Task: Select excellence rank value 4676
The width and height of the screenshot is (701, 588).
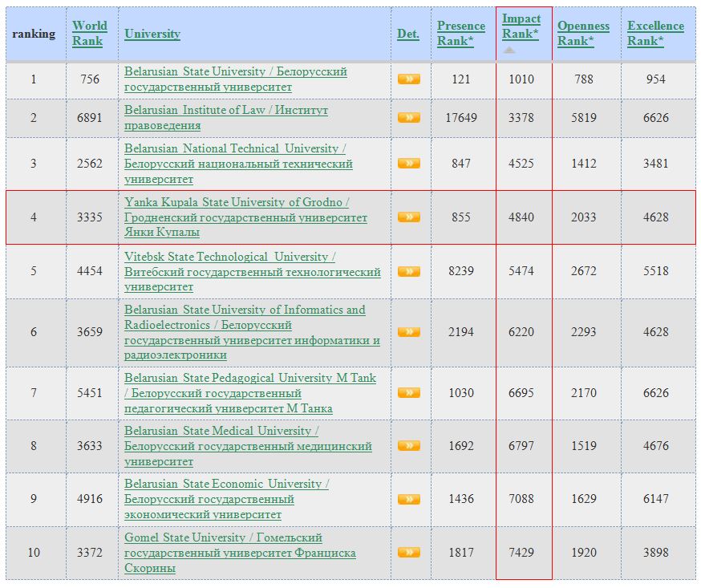Action: (656, 445)
